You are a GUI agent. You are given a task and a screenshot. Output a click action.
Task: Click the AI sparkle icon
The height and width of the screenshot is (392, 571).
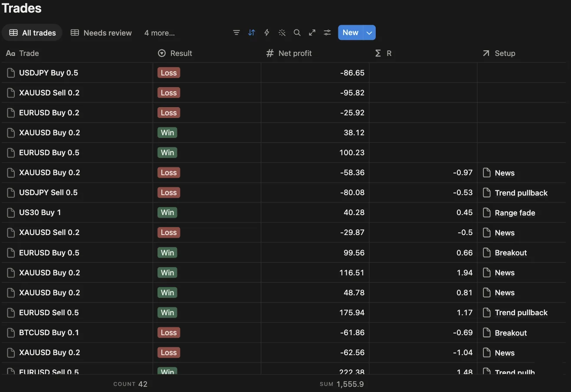(282, 33)
